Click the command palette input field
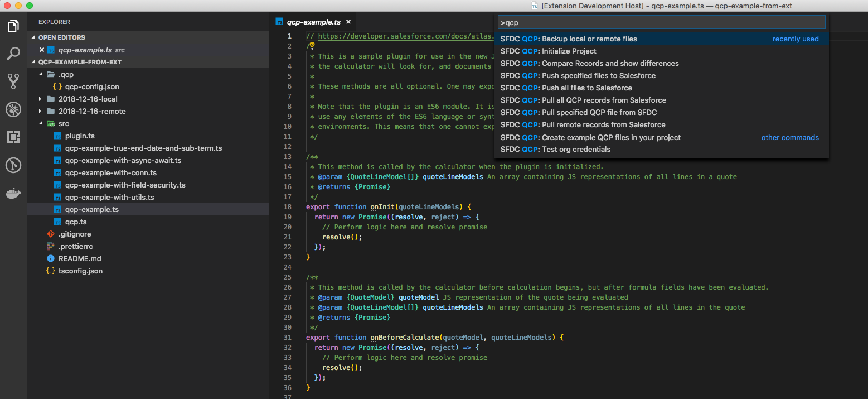Viewport: 868px width, 399px height. tap(661, 23)
